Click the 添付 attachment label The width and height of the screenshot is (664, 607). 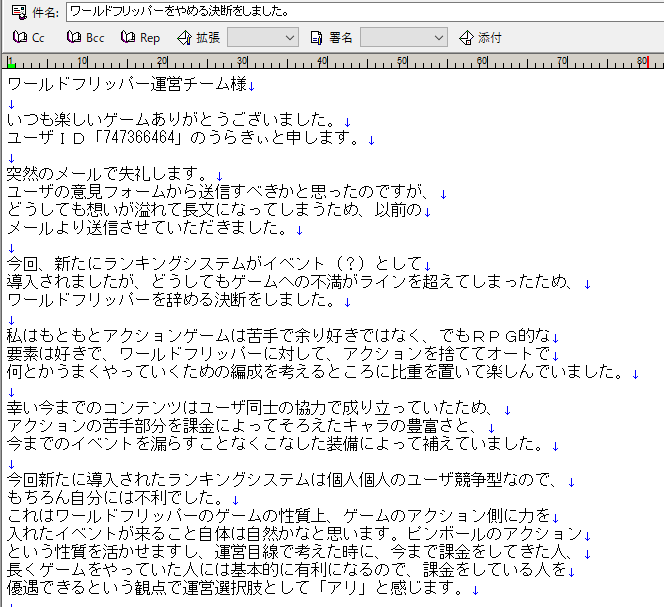coord(490,38)
